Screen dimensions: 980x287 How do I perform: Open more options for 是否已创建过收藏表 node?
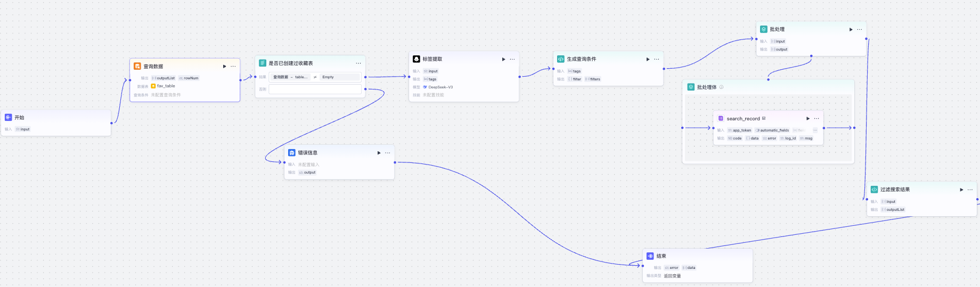tap(358, 63)
